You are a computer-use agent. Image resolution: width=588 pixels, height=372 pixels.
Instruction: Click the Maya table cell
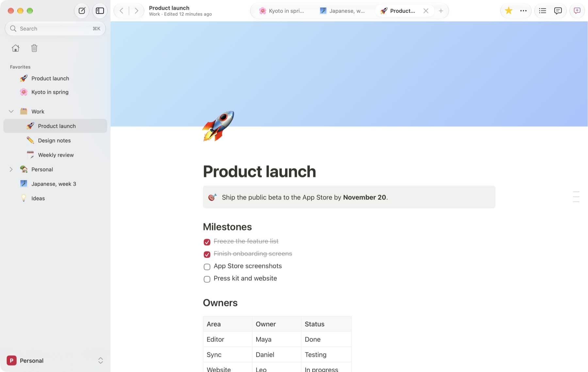(x=277, y=339)
